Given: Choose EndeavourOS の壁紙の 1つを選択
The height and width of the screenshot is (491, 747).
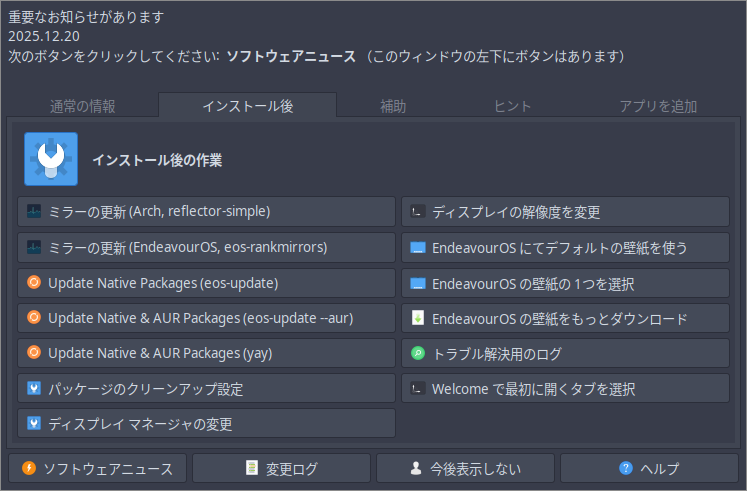Looking at the screenshot, I should [x=565, y=283].
